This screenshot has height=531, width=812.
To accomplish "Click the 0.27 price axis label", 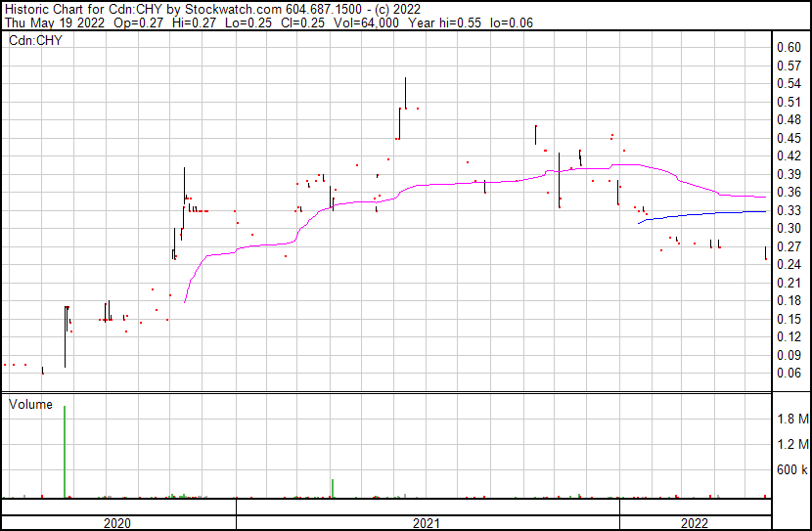I will pyautogui.click(x=789, y=246).
